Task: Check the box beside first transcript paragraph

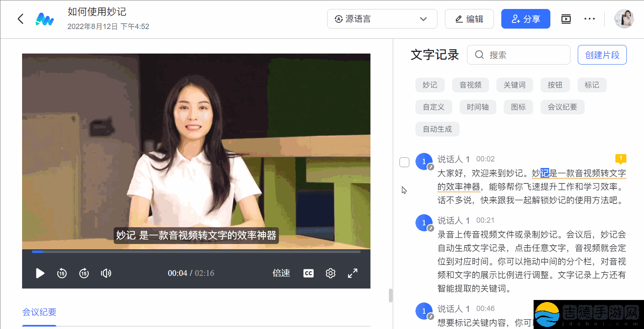Action: pyautogui.click(x=404, y=162)
